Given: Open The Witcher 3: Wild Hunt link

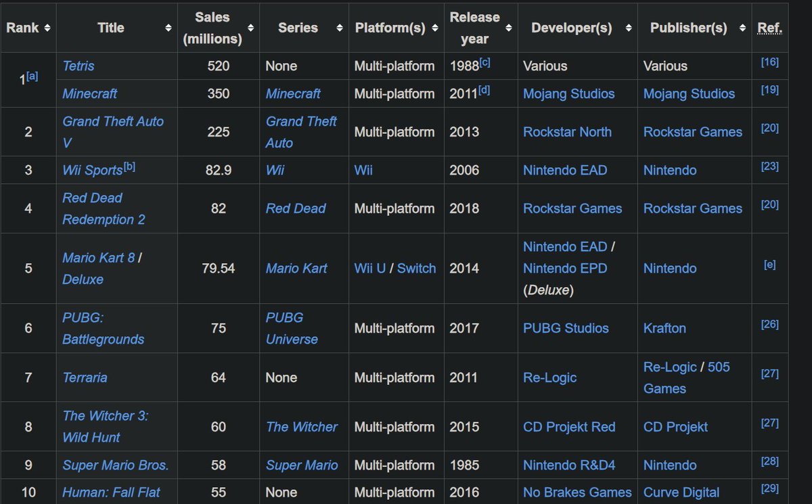Looking at the screenshot, I should click(x=105, y=427).
